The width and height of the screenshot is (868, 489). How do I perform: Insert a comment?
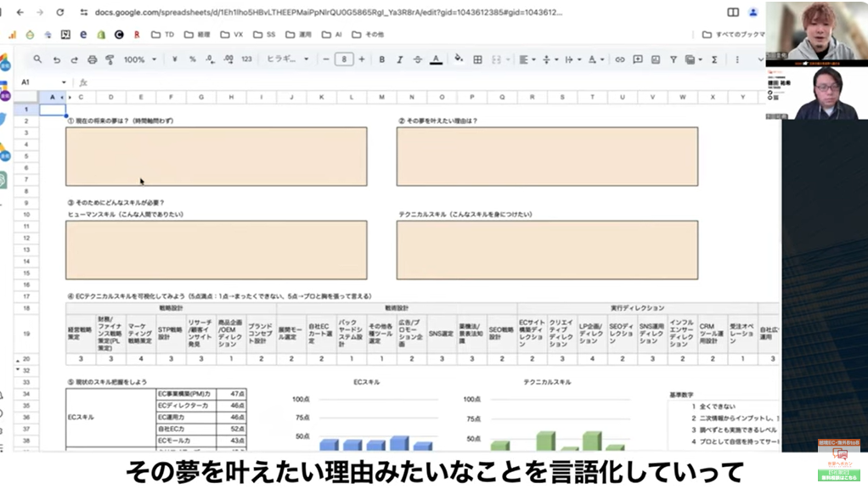[638, 59]
